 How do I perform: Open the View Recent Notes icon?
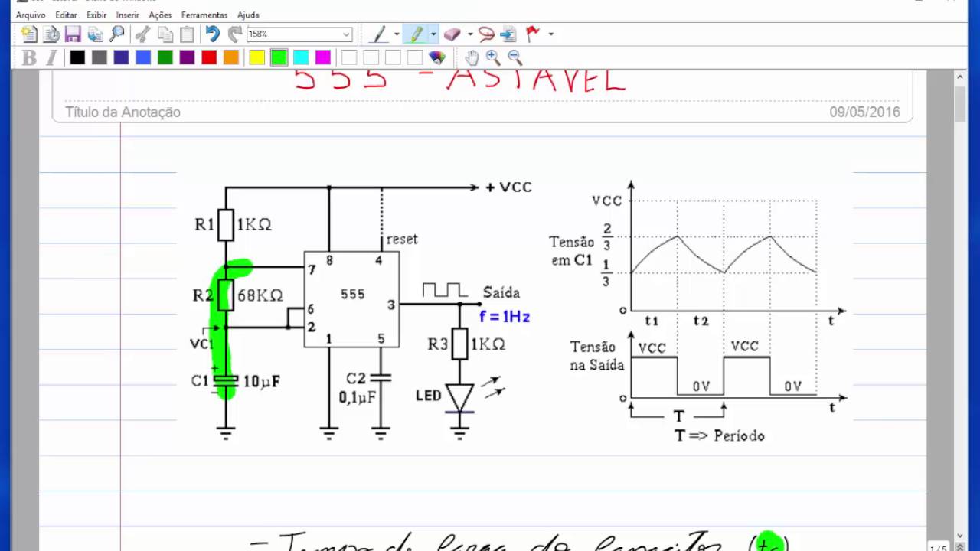[51, 34]
